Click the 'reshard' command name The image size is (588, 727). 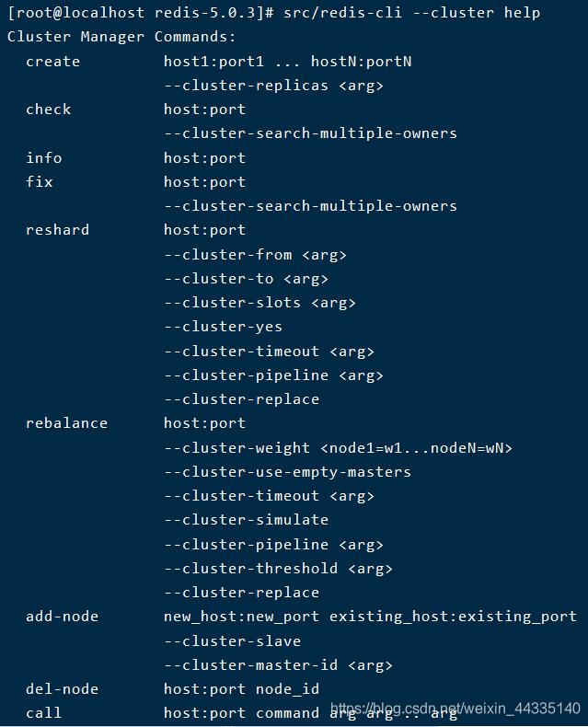click(57, 230)
